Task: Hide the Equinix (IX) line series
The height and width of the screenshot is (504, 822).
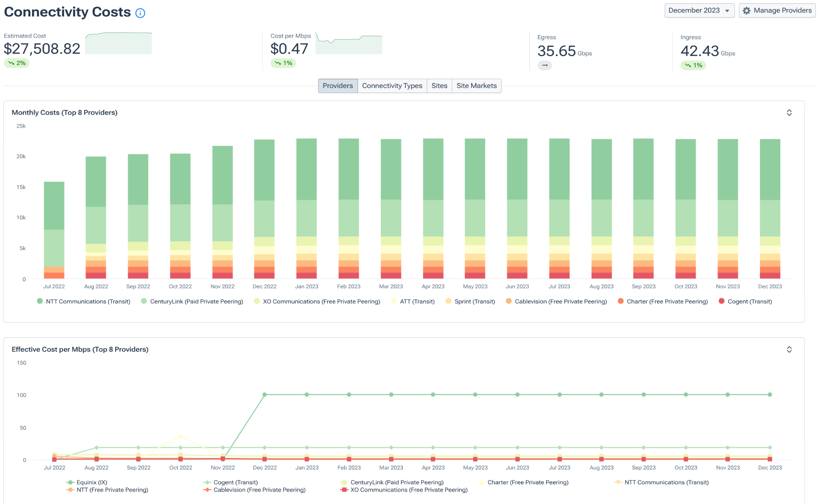Action: (x=92, y=482)
